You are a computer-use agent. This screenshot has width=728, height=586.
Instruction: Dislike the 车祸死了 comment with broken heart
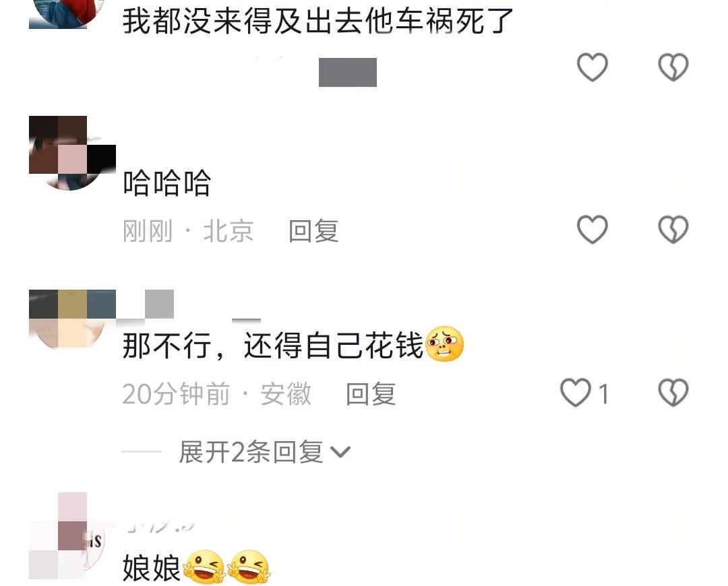673,67
